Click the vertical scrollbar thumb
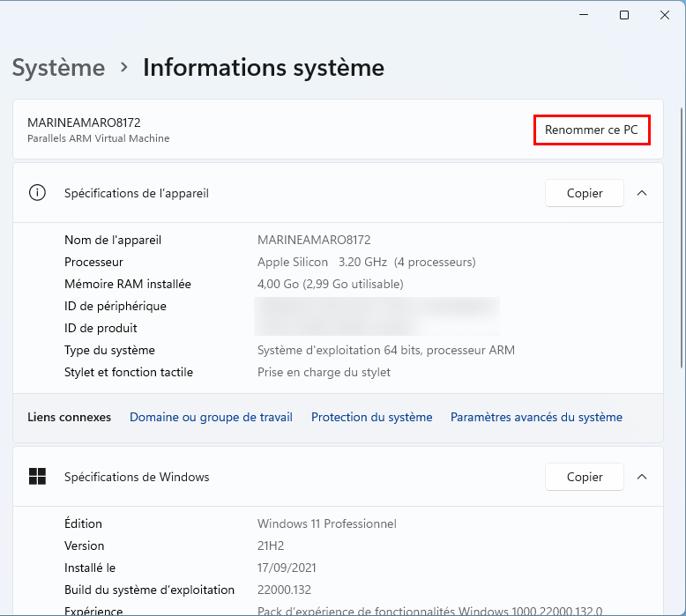 pos(682,238)
